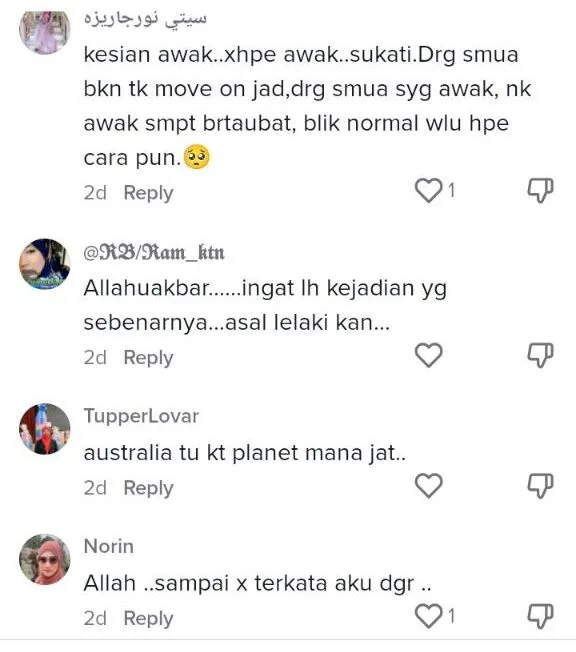Open the Norin username
The height and width of the screenshot is (652, 576).
(109, 546)
